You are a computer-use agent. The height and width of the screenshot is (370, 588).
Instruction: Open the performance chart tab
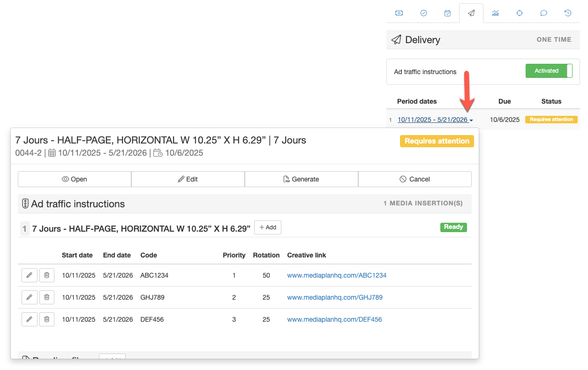point(495,13)
